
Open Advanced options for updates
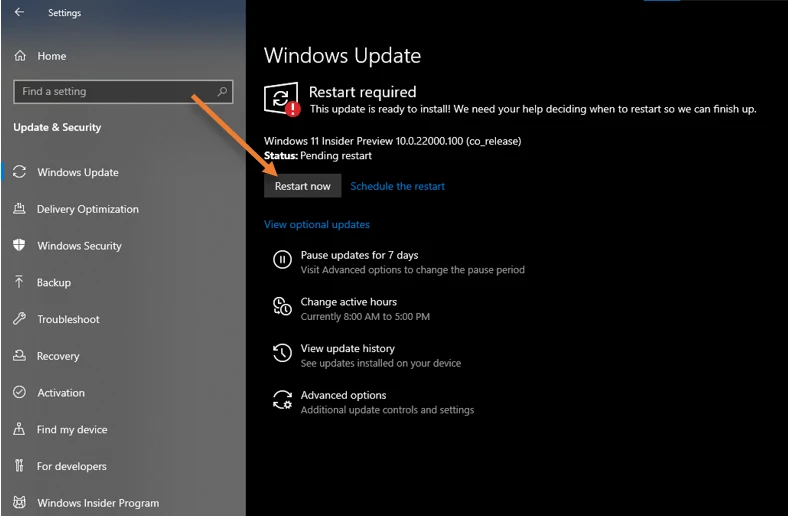[343, 395]
